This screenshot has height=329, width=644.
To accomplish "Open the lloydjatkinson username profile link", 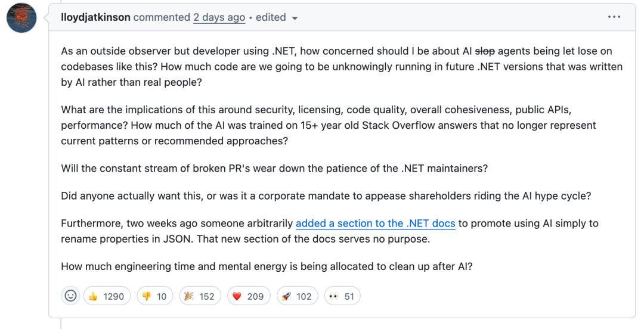I will [95, 17].
